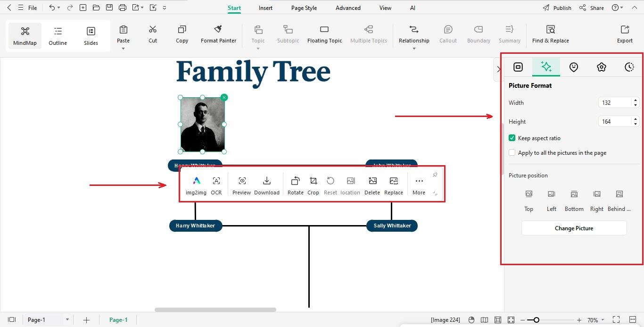
Task: Crop the selected picture
Action: pyautogui.click(x=314, y=185)
